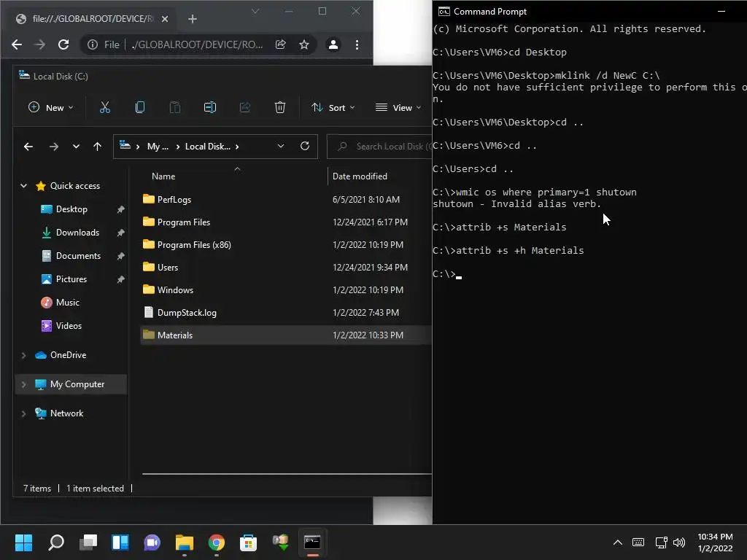Click the horizontal scrollbar in file list
Image resolution: width=747 pixels, height=560 pixels.
[287, 474]
